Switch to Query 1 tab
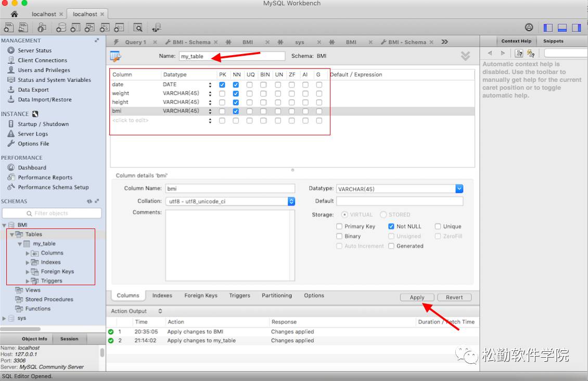This screenshot has width=588, height=381. (135, 42)
